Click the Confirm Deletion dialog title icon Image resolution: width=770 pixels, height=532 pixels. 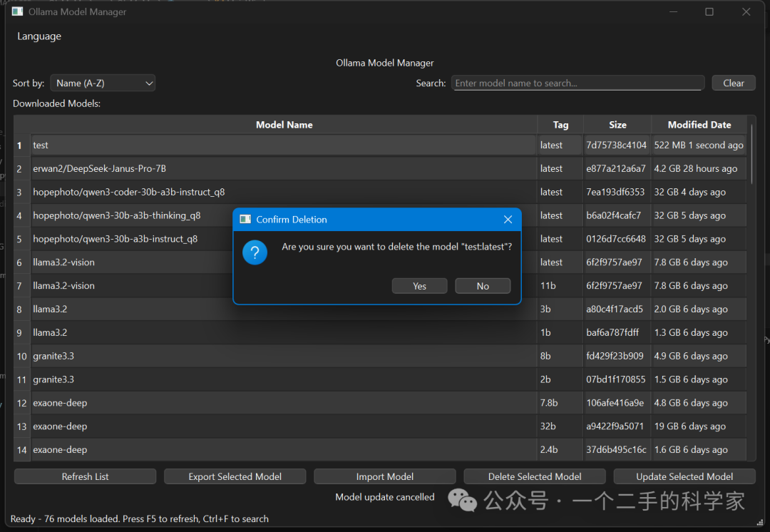point(245,219)
